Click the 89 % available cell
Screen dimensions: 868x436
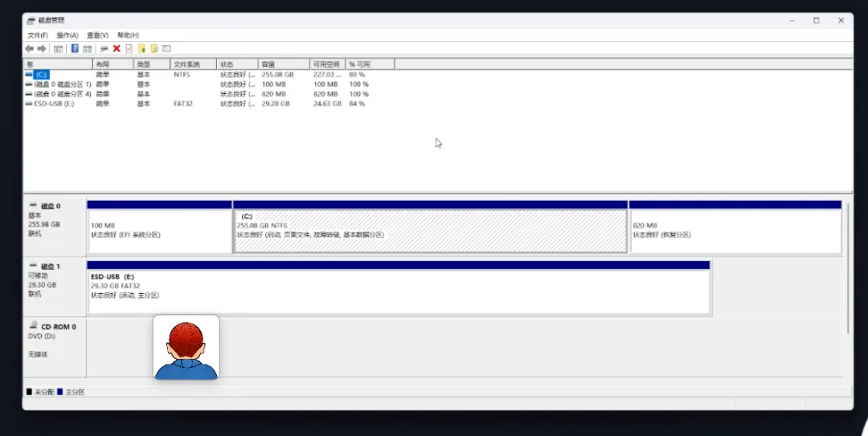(357, 75)
